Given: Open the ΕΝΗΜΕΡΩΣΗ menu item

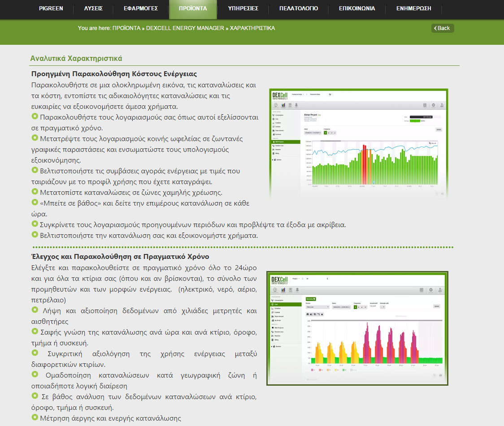Looking at the screenshot, I should tap(413, 9).
